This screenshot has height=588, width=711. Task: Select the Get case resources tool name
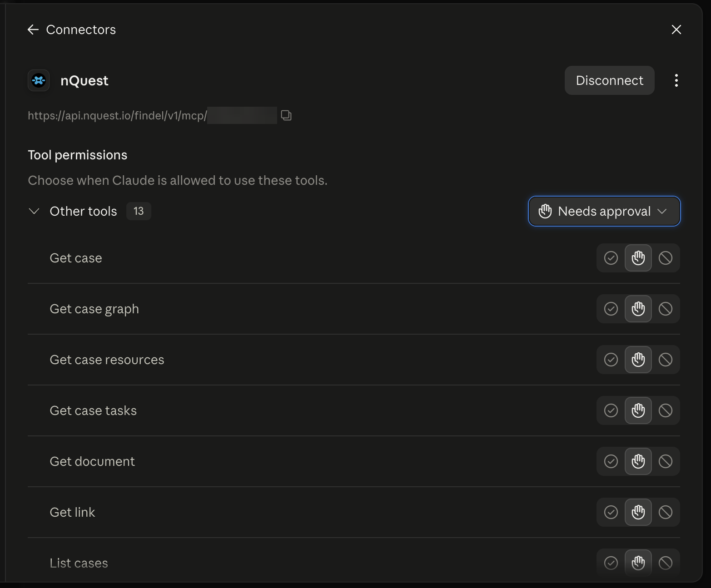[x=107, y=360]
